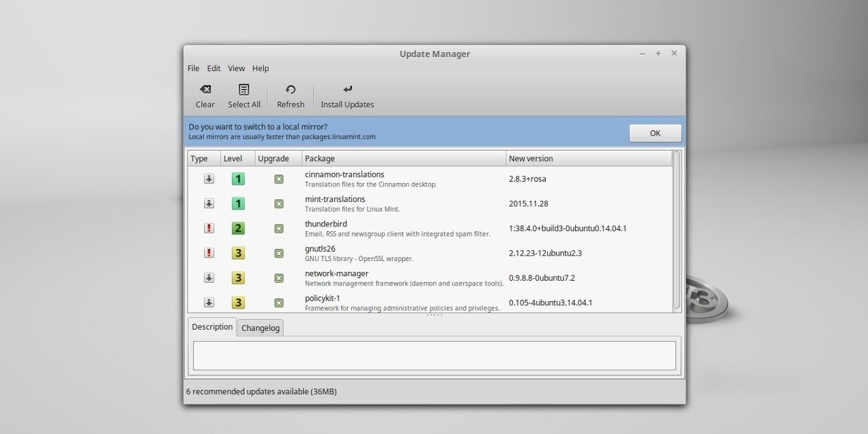Image resolution: width=868 pixels, height=434 pixels.
Task: Click the Install Updates toolbar icon
Action: pos(347,90)
